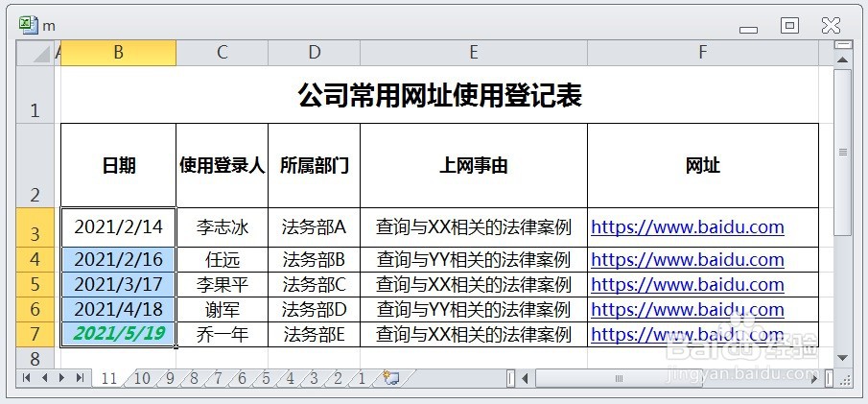Select the cell 李志冰
Image resolution: width=868 pixels, height=404 pixels.
222,227
